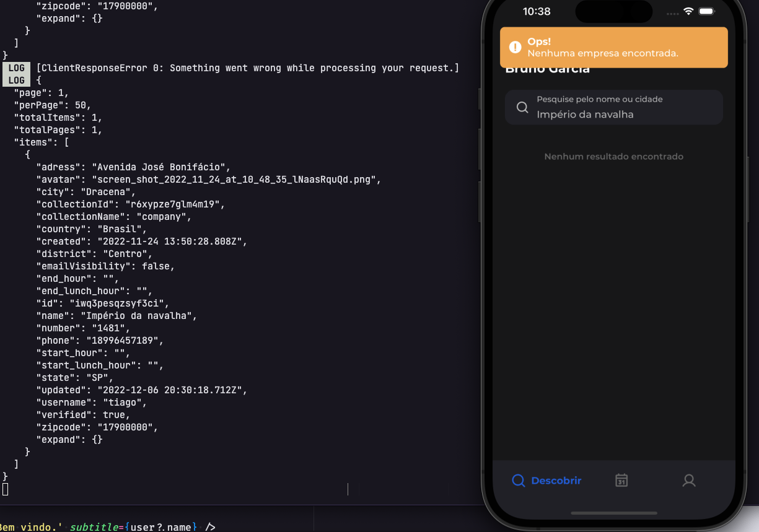Screen dimensions: 759x532
Task: Click the '"state": "SP"' line
Action: coord(74,378)
